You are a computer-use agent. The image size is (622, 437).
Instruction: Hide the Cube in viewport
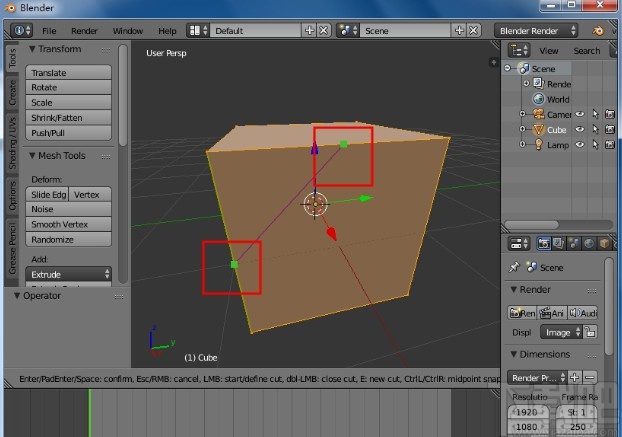pyautogui.click(x=580, y=129)
